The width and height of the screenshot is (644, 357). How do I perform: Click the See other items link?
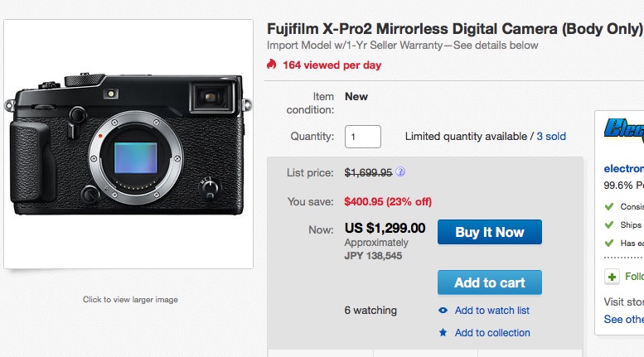point(623,319)
